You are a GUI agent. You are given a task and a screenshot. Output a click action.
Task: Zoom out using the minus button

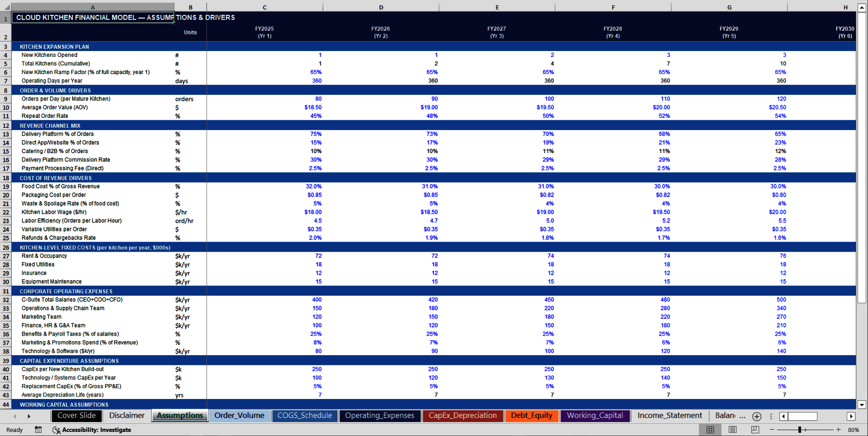(772, 429)
